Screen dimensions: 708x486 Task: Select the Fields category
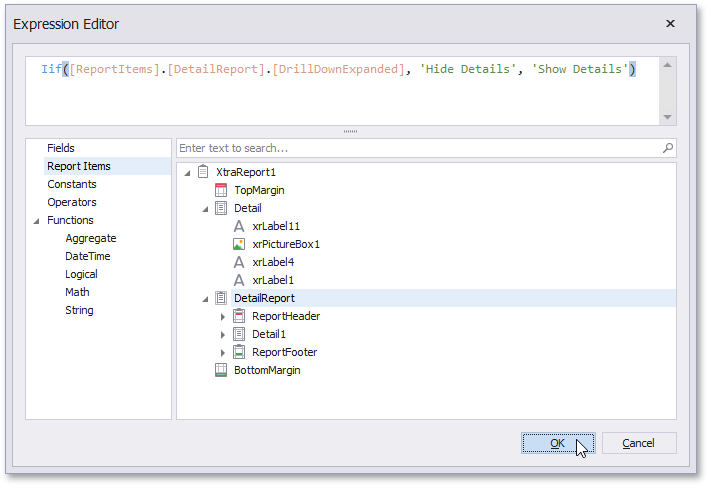coord(61,148)
